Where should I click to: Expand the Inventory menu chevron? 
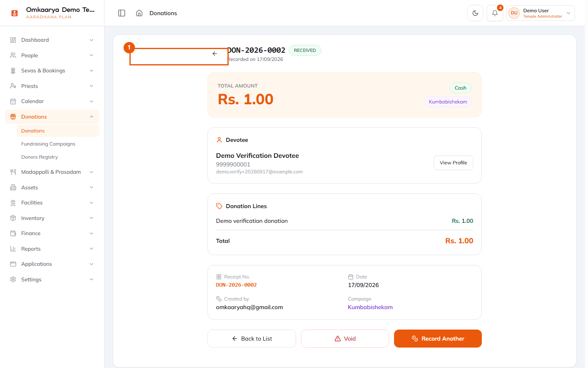[x=91, y=218]
